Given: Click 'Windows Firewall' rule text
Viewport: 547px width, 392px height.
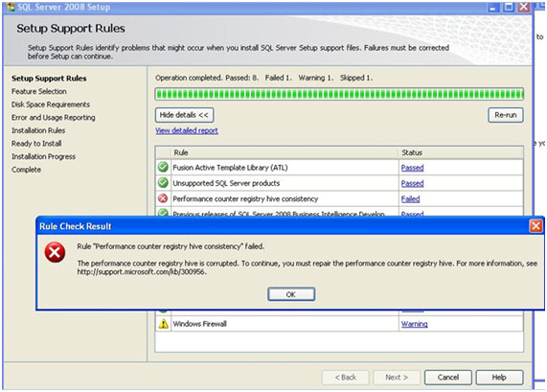Looking at the screenshot, I should click(x=199, y=324).
